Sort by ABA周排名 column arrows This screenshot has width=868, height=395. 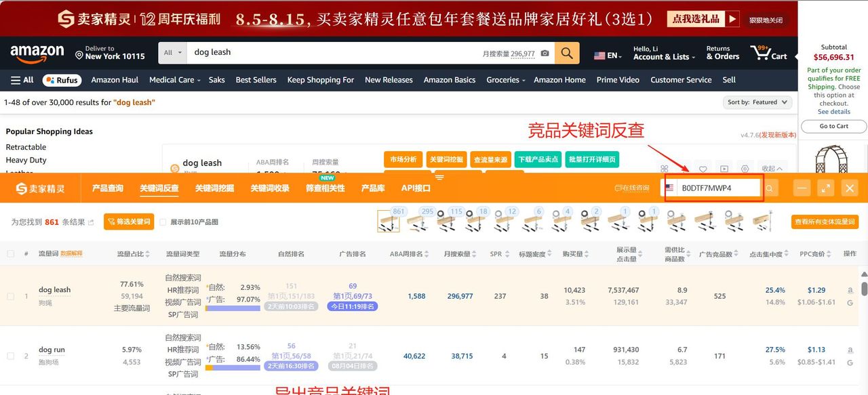coord(428,254)
